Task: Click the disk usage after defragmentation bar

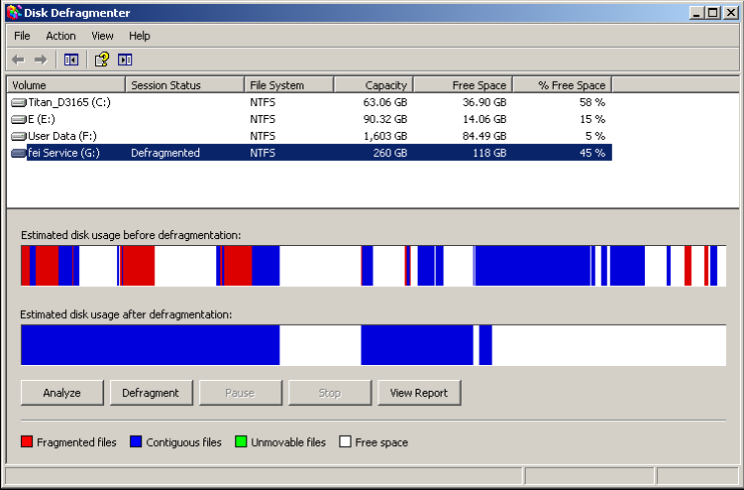Action: point(373,345)
